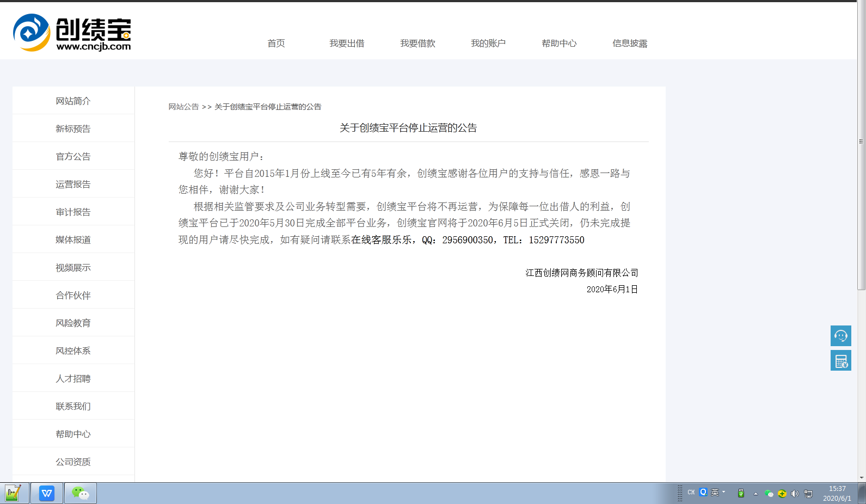
Task: Click the show desktop button
Action: coord(862,493)
